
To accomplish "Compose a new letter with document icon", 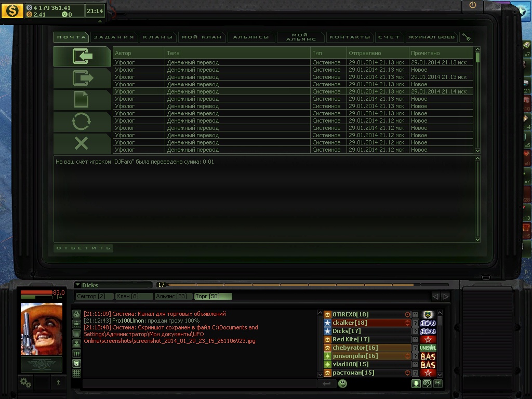I will 82,100.
